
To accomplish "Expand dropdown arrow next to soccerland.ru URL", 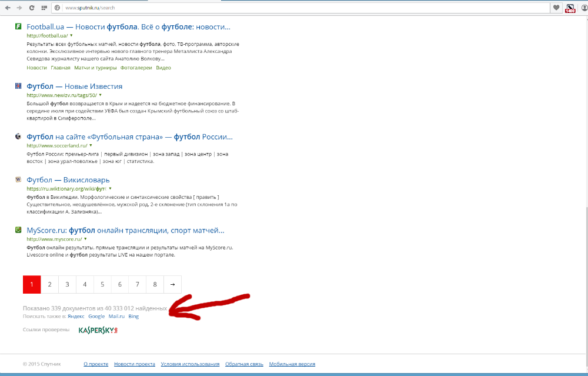I will click(91, 145).
